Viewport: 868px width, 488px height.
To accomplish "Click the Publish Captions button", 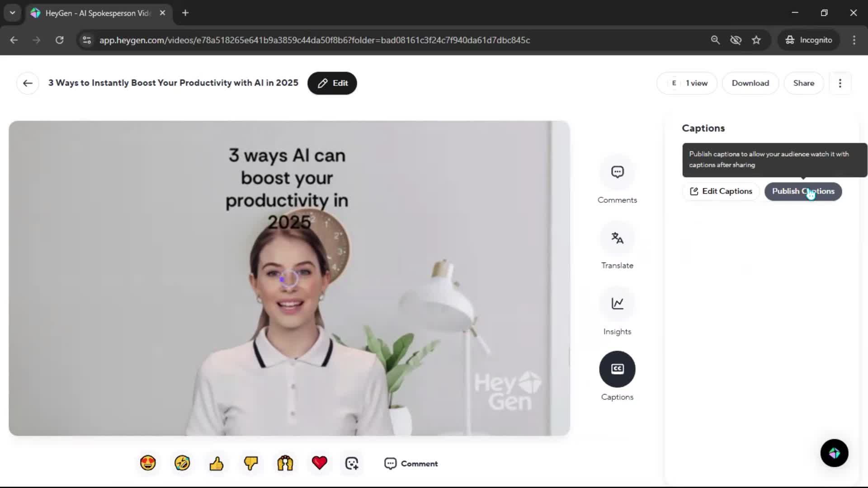I will click(x=803, y=191).
